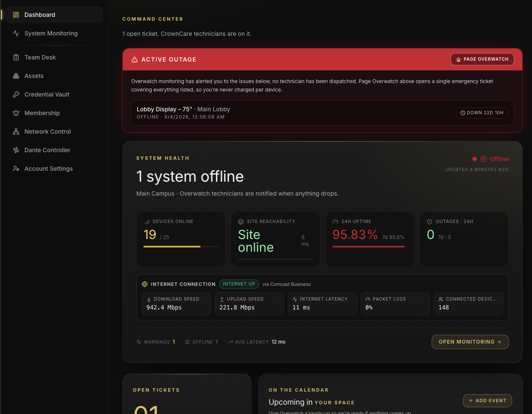Open Account Settings
The width and height of the screenshot is (532, 414).
tap(54, 169)
